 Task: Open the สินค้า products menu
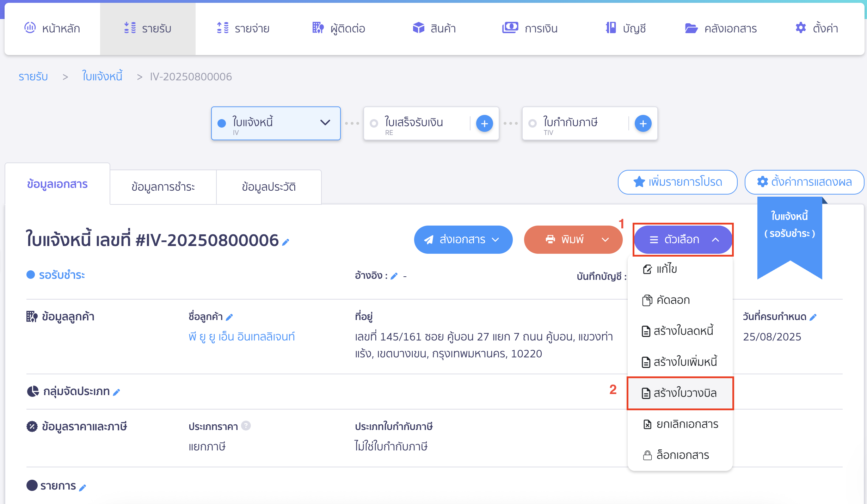434,28
